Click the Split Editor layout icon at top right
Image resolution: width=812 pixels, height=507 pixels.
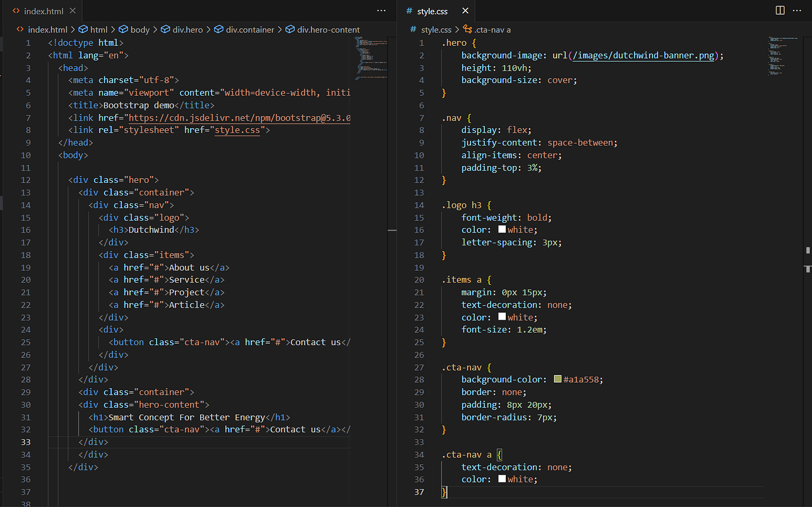point(779,10)
